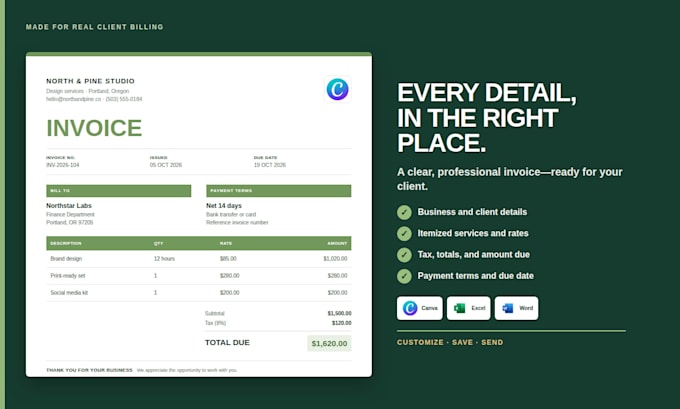Image resolution: width=680 pixels, height=409 pixels.
Task: Click the Social media kit row description
Action: pyautogui.click(x=69, y=293)
